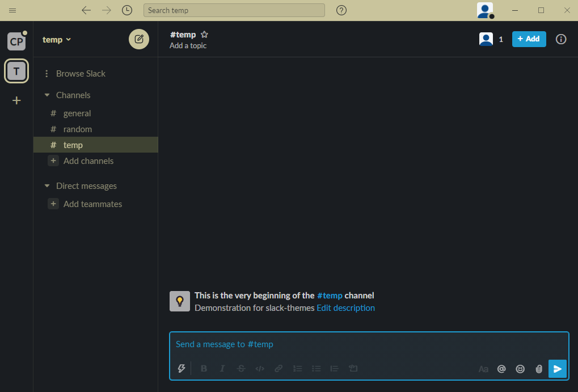Image resolution: width=578 pixels, height=392 pixels.
Task: Star the #temp channel
Action: click(x=204, y=34)
